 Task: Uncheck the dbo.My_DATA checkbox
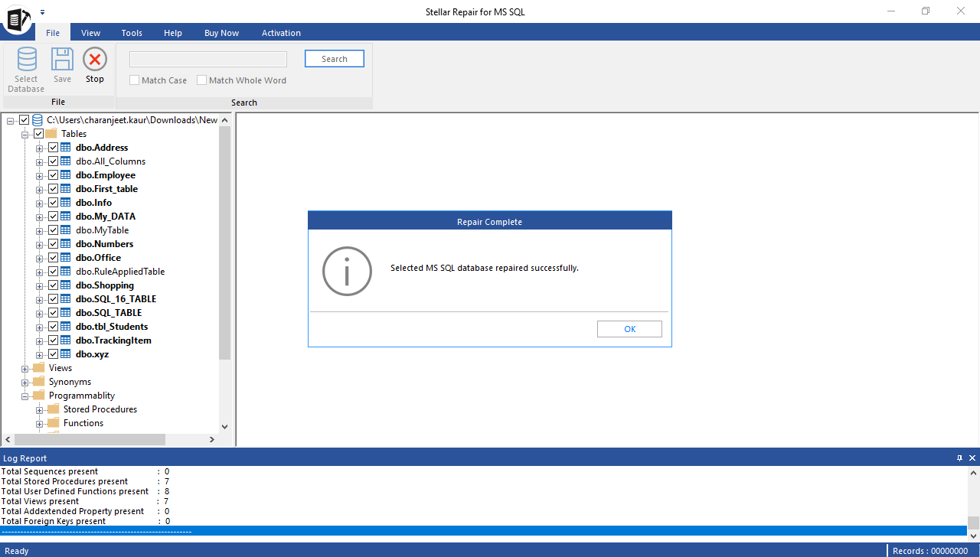coord(54,217)
